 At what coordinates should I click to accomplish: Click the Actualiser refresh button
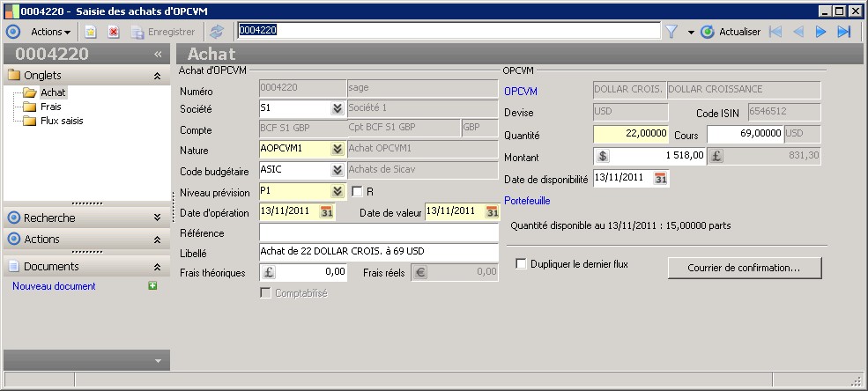(x=731, y=32)
